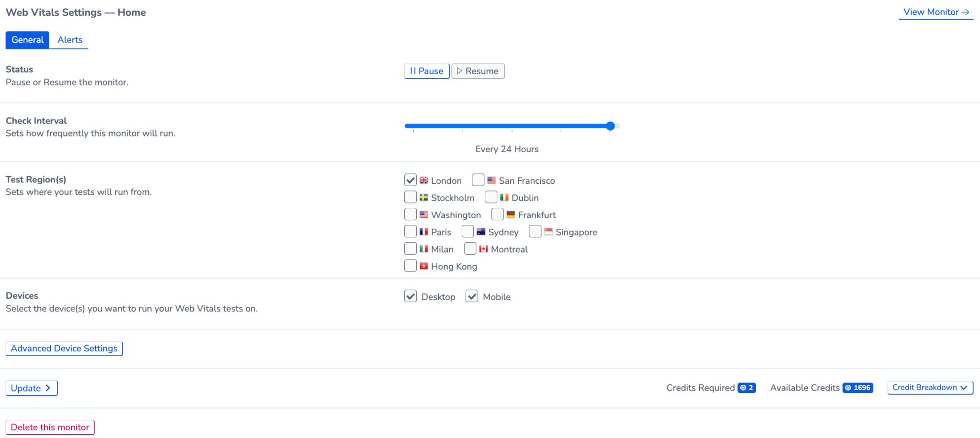Viewport: 980px width, 438px height.
Task: Open Advanced Device Settings
Action: coord(64,348)
